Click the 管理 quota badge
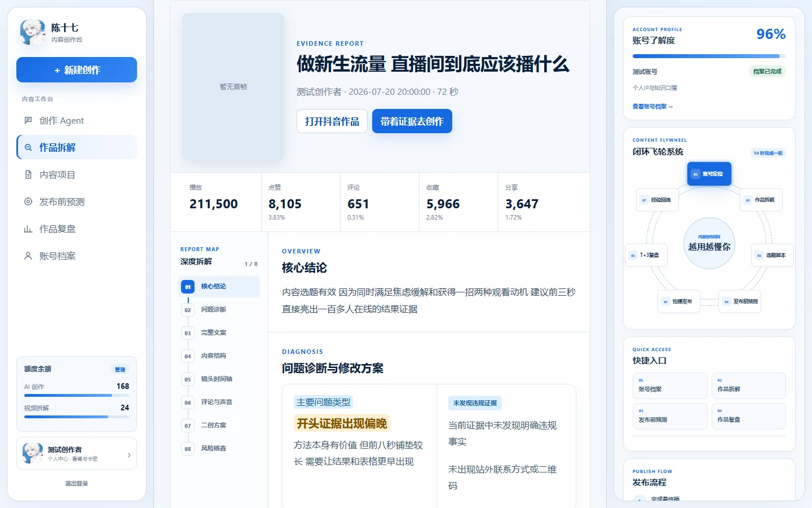 [120, 370]
